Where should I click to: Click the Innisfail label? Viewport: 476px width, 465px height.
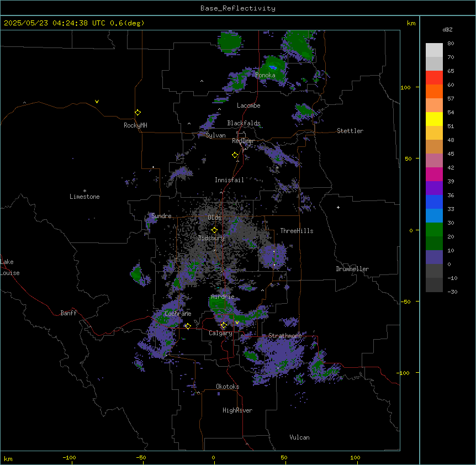click(x=229, y=180)
